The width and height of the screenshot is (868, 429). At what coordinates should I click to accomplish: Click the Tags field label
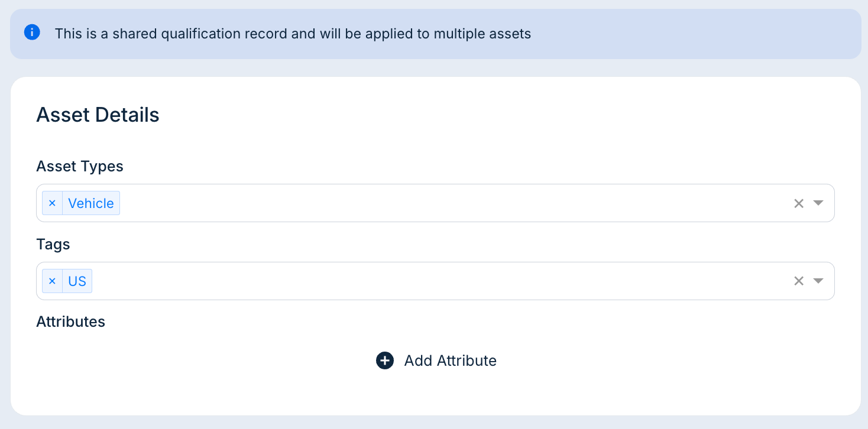(53, 244)
